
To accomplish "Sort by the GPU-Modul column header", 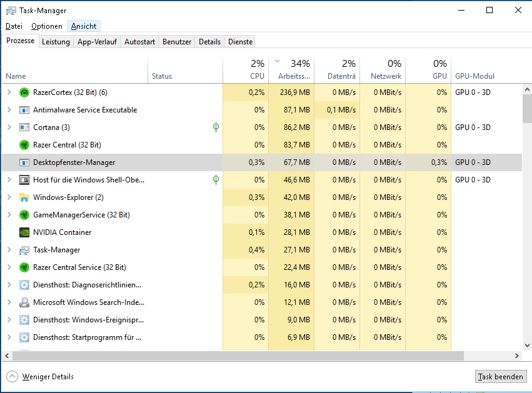I will [x=486, y=70].
